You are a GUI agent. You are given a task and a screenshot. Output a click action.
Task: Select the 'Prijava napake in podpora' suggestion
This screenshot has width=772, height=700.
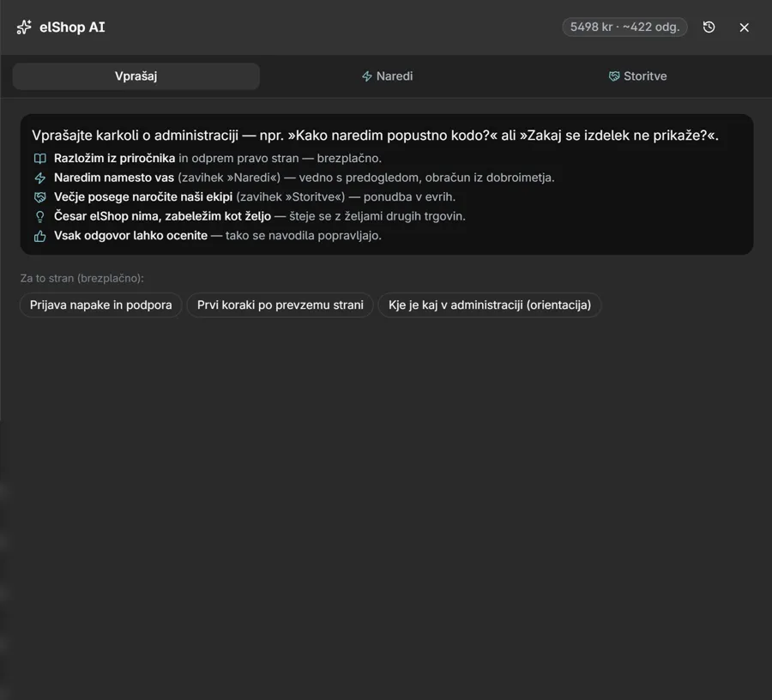coord(101,305)
